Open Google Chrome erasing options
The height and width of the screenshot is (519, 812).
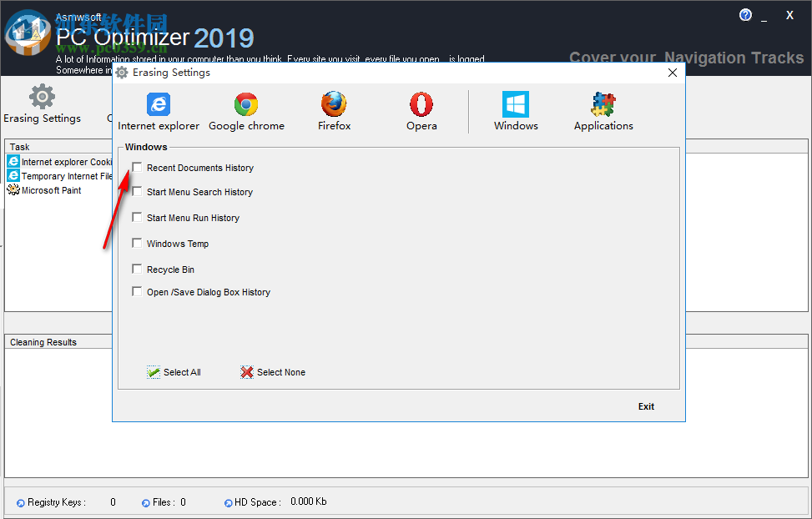pyautogui.click(x=246, y=111)
